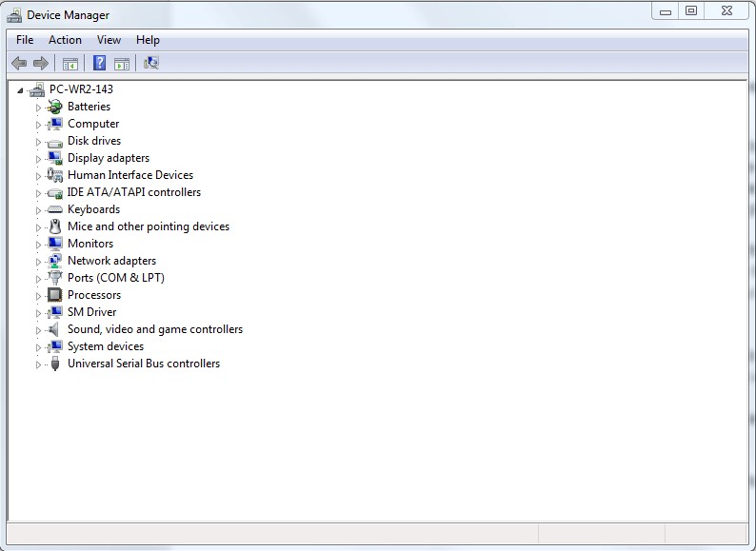Screen dimensions: 756x551
Task: Expand the Human Interface Devices arrow
Action: [x=39, y=176]
